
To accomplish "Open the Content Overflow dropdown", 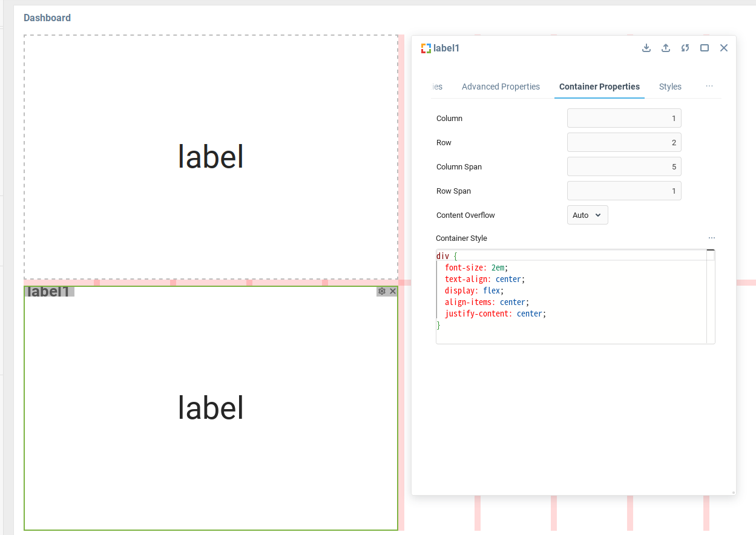I will click(x=587, y=215).
